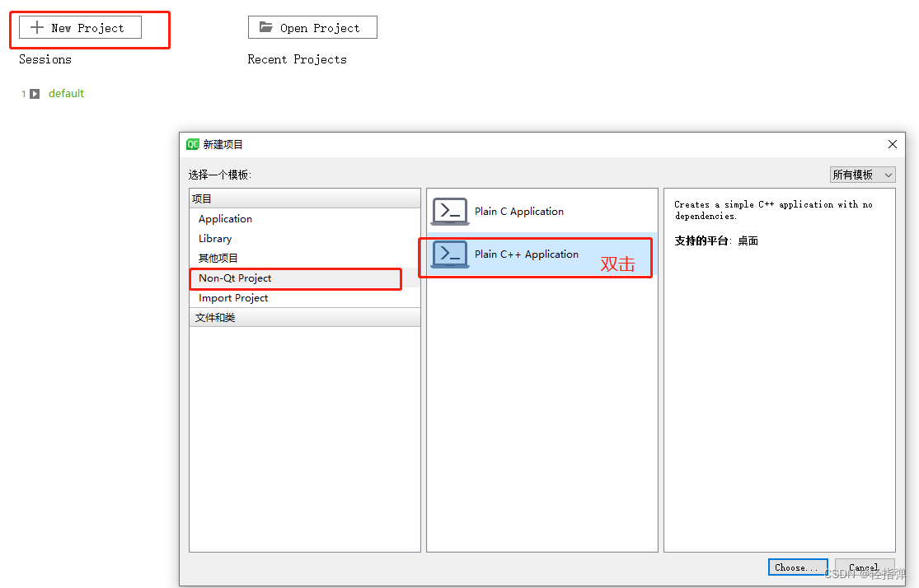Viewport: 919px width, 588px height.
Task: Open the 所有模板 template filter dropdown
Action: click(x=862, y=175)
